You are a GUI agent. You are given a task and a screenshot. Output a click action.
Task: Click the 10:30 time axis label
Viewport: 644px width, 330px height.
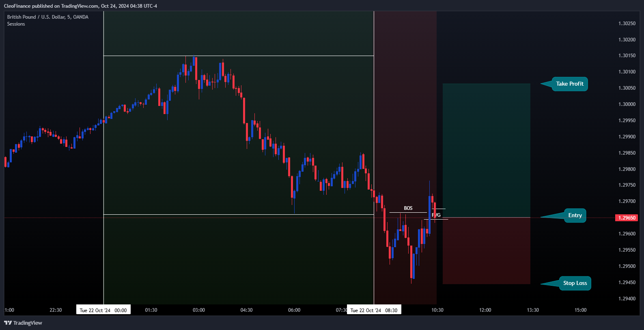(x=437, y=310)
